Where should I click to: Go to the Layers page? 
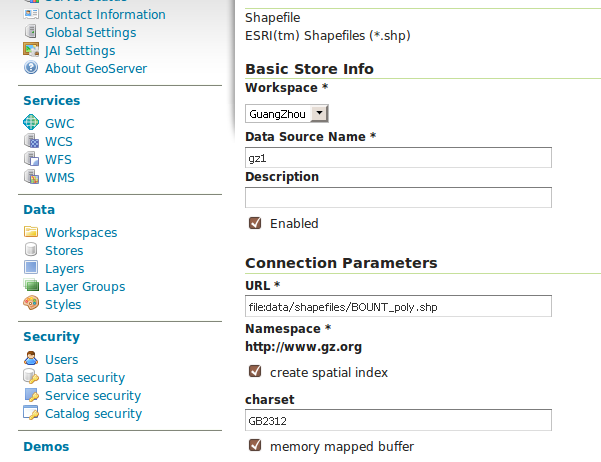pos(64,268)
